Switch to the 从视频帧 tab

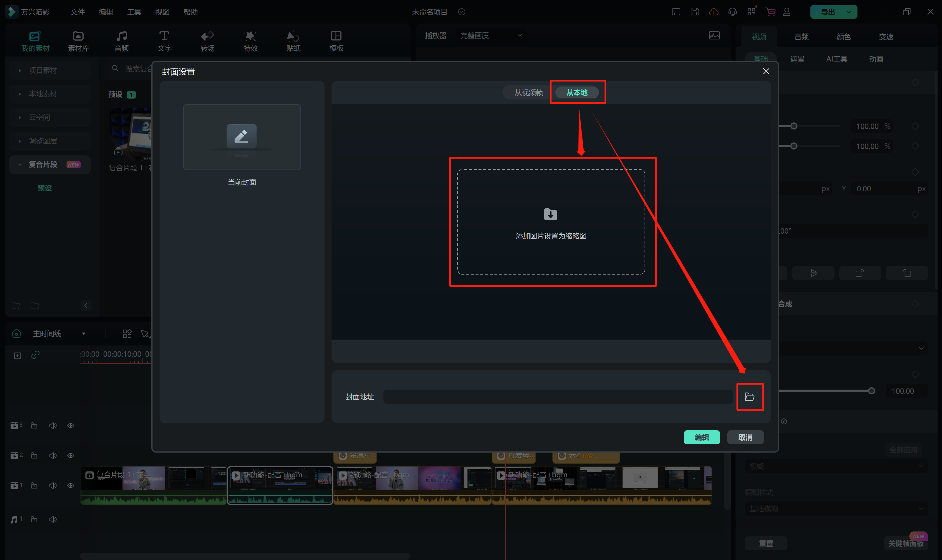tap(528, 92)
